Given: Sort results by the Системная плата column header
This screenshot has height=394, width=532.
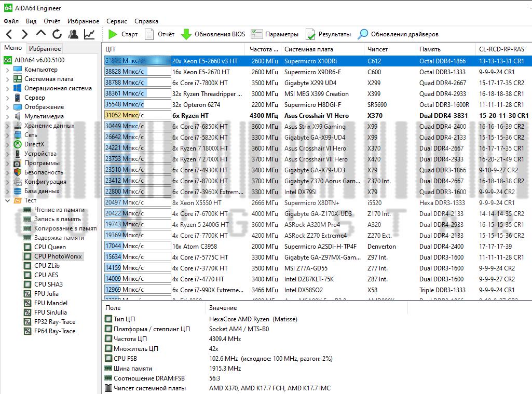Looking at the screenshot, I should point(323,49).
